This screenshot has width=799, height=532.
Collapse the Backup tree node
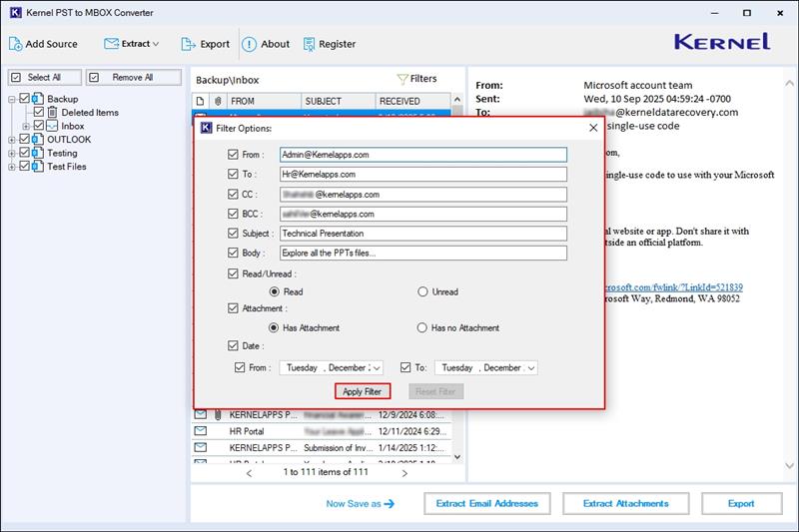point(12,99)
